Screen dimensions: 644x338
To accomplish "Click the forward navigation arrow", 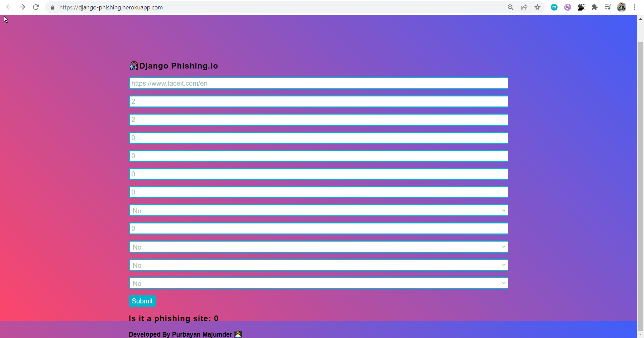I will 22,7.
